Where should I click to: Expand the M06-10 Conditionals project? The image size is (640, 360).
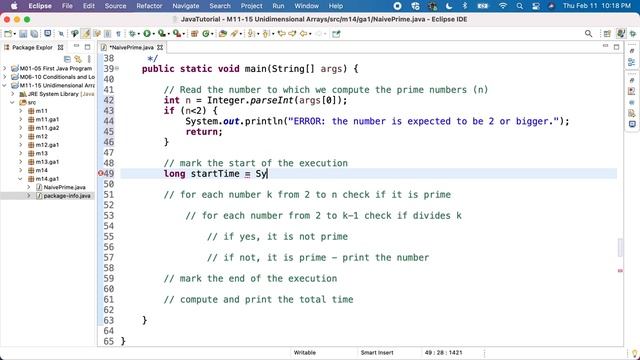point(5,77)
